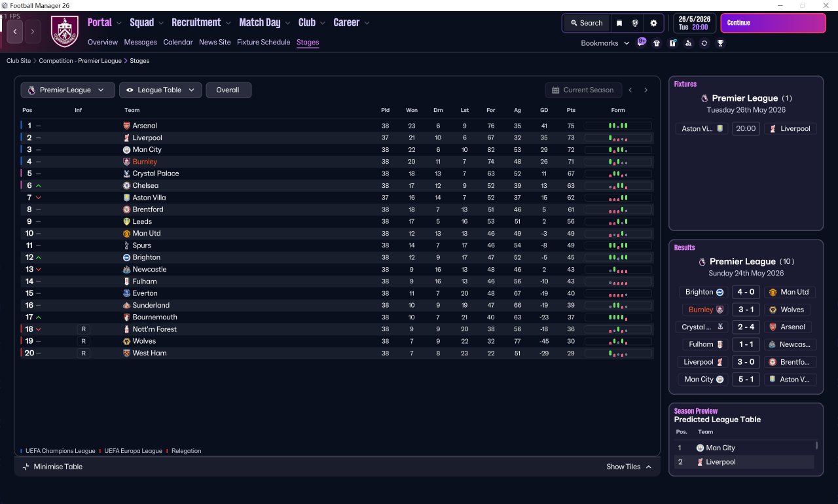The width and height of the screenshot is (838, 504).
Task: Click Competition - Premier League breadcrumb
Action: [x=81, y=61]
